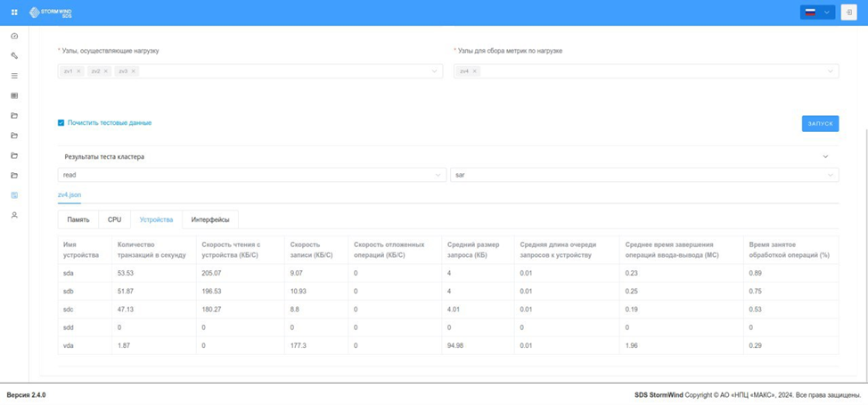The width and height of the screenshot is (868, 405).
Task: Remove the zv4 metrics node tag
Action: [x=475, y=71]
